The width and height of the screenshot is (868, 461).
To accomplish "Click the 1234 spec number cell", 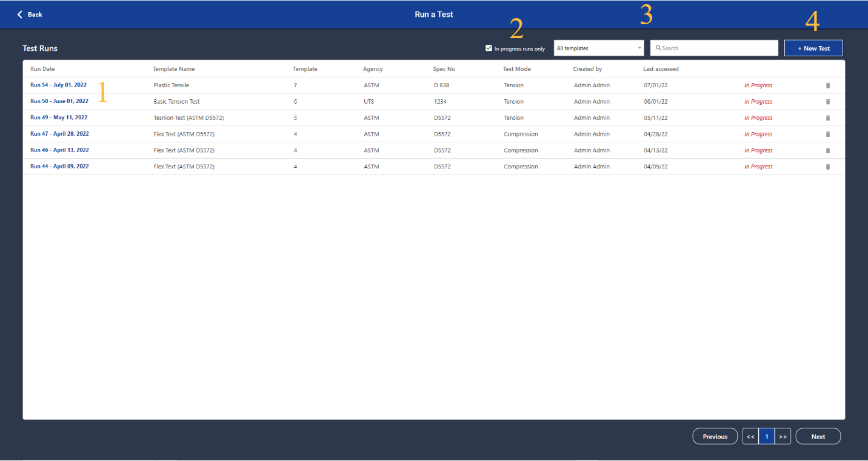I will click(x=440, y=102).
